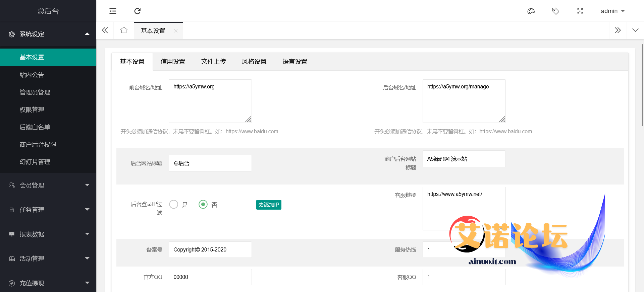644x292 pixels.
Task: Switch to the 文件上传 tab
Action: tap(213, 62)
